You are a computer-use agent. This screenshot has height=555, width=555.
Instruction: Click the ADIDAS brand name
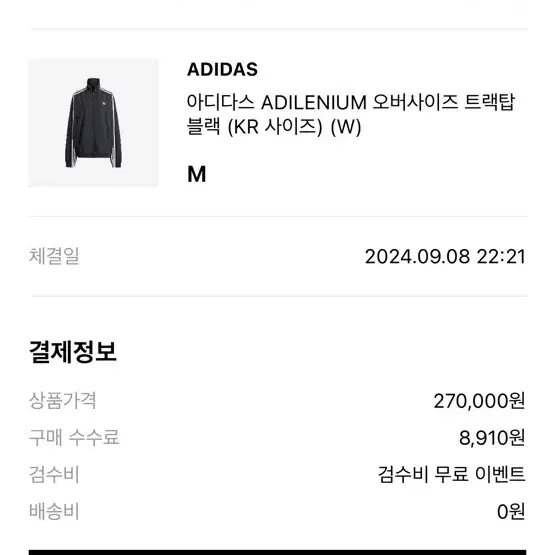coord(222,69)
